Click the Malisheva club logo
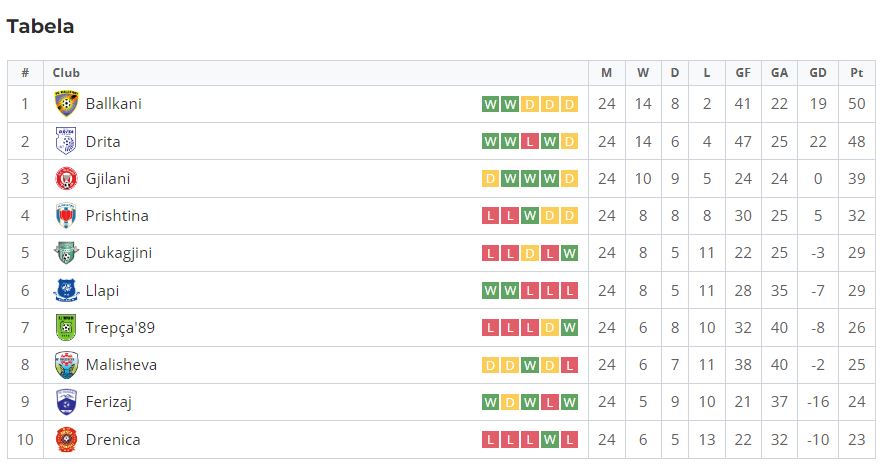The width and height of the screenshot is (886, 468). [66, 365]
